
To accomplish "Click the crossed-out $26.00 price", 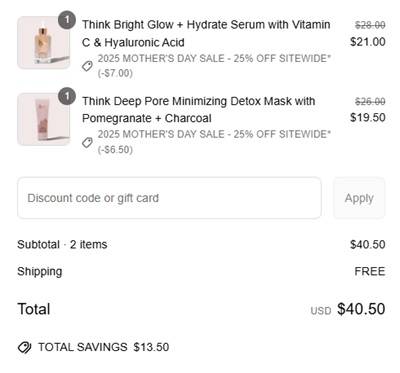I will 370,101.
